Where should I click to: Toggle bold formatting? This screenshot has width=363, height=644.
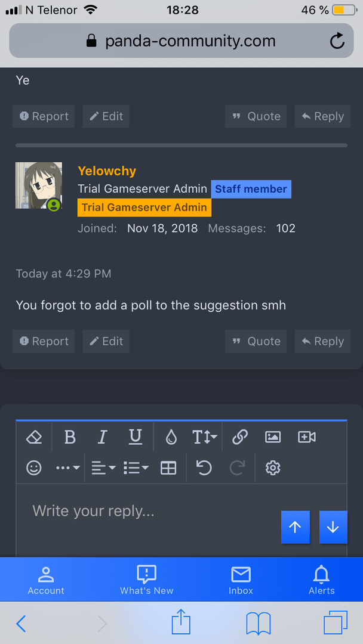[69, 437]
